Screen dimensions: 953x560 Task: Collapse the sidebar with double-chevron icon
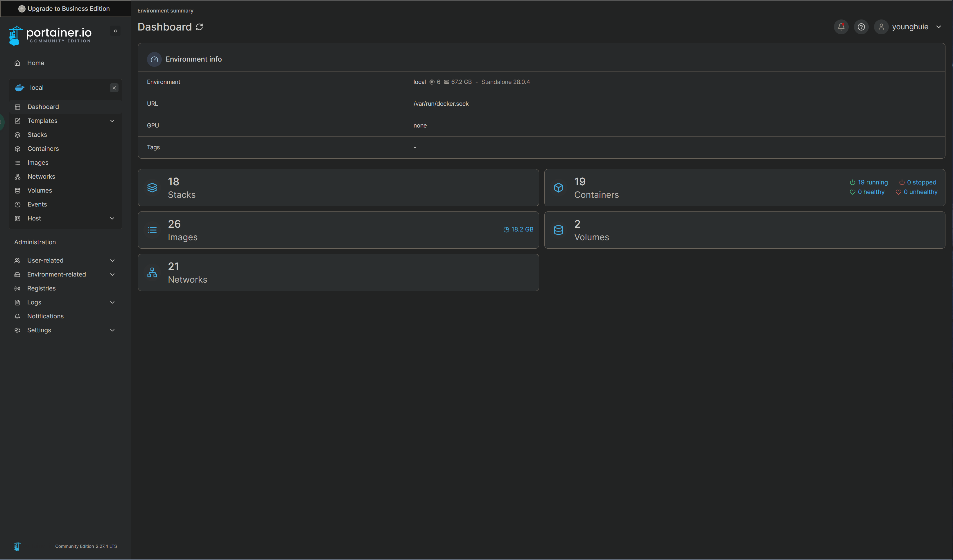pyautogui.click(x=115, y=31)
